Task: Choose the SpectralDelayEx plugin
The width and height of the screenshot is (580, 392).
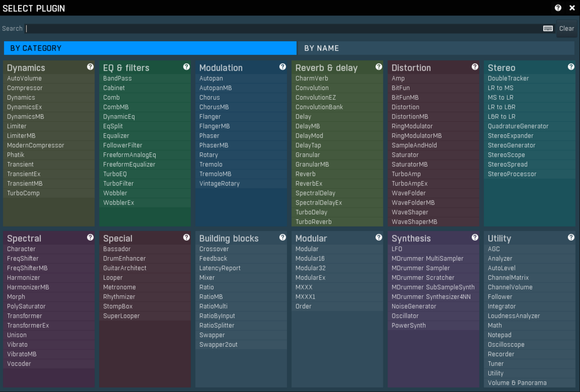Action: point(338,203)
